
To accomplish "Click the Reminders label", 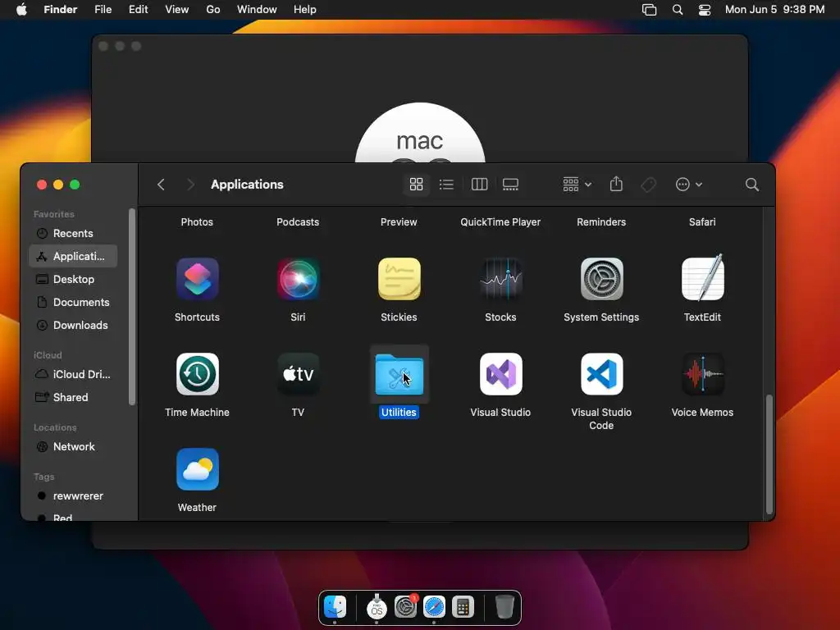I will pyautogui.click(x=601, y=221).
